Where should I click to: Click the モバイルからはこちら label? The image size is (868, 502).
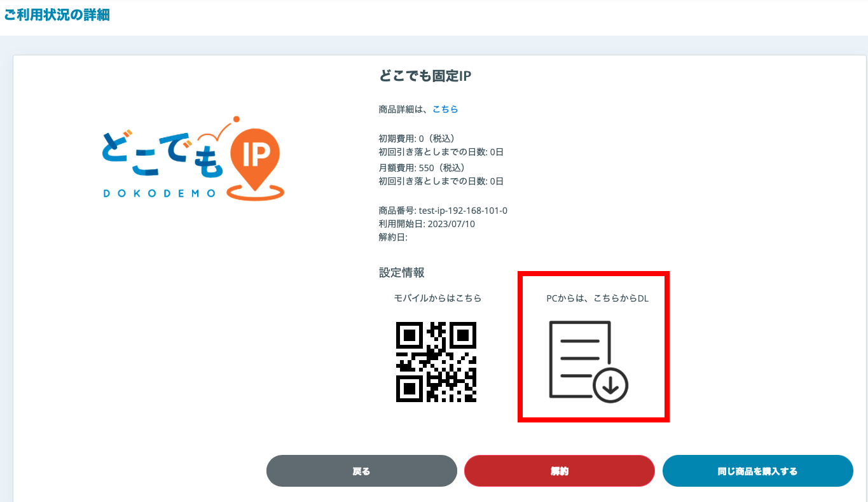pyautogui.click(x=437, y=298)
